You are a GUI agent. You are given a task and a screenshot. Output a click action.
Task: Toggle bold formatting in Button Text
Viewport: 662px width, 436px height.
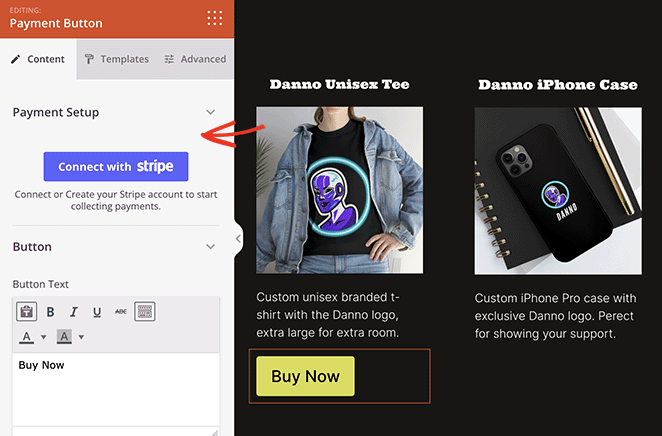click(x=51, y=312)
